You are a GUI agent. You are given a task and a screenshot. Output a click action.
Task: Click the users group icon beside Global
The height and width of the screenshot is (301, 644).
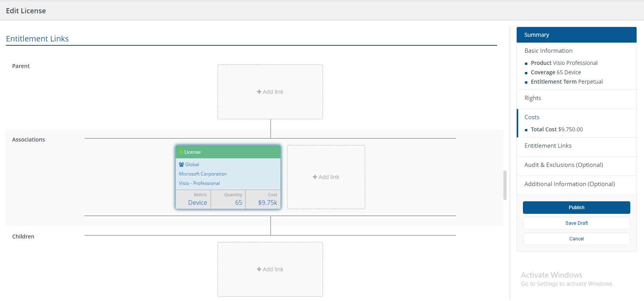[181, 165]
